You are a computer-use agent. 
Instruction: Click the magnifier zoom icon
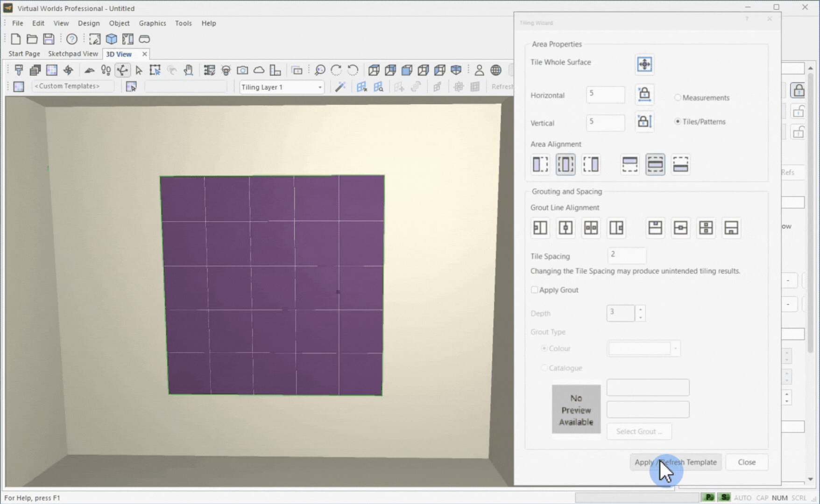(x=320, y=70)
